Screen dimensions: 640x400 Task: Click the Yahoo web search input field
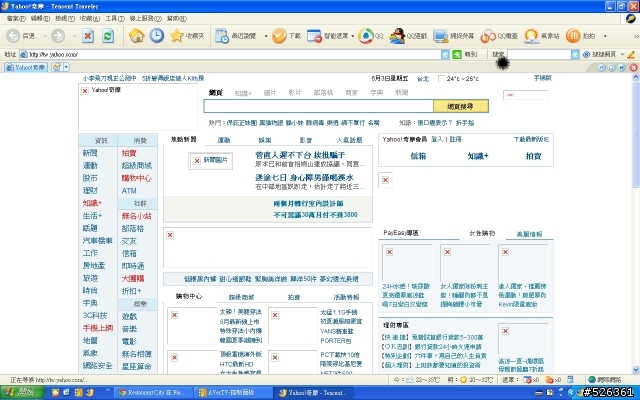pos(318,106)
